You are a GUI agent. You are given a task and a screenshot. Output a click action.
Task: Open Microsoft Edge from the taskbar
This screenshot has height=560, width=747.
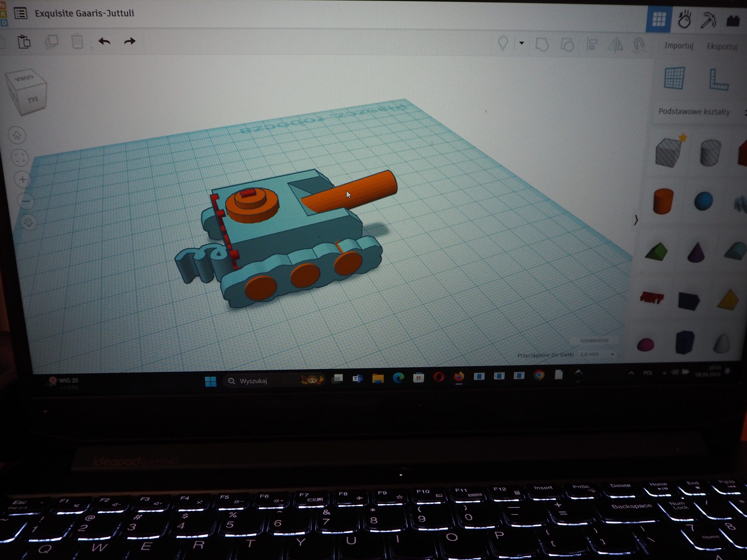coord(399,378)
